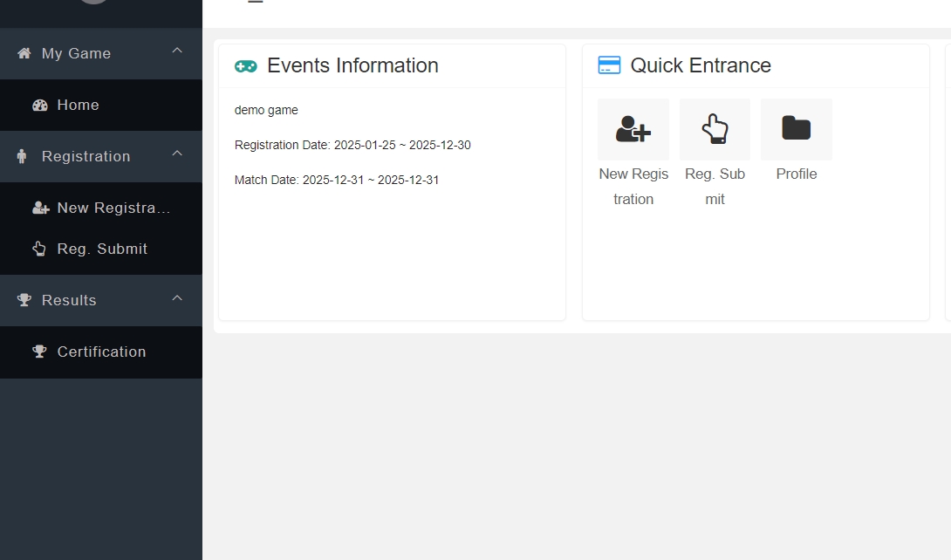
Task: Collapse the Results section
Action: [177, 297]
